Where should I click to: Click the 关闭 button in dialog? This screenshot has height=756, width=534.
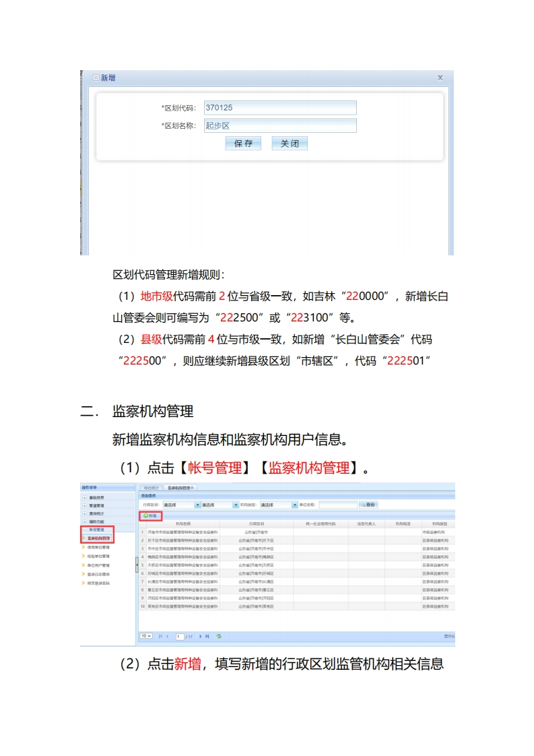(x=290, y=144)
